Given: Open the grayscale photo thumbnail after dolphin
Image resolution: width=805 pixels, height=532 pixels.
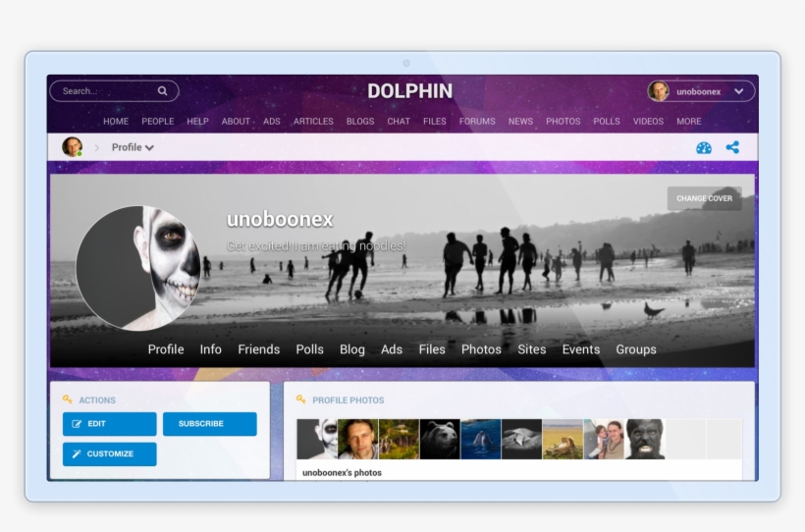Looking at the screenshot, I should 521,439.
